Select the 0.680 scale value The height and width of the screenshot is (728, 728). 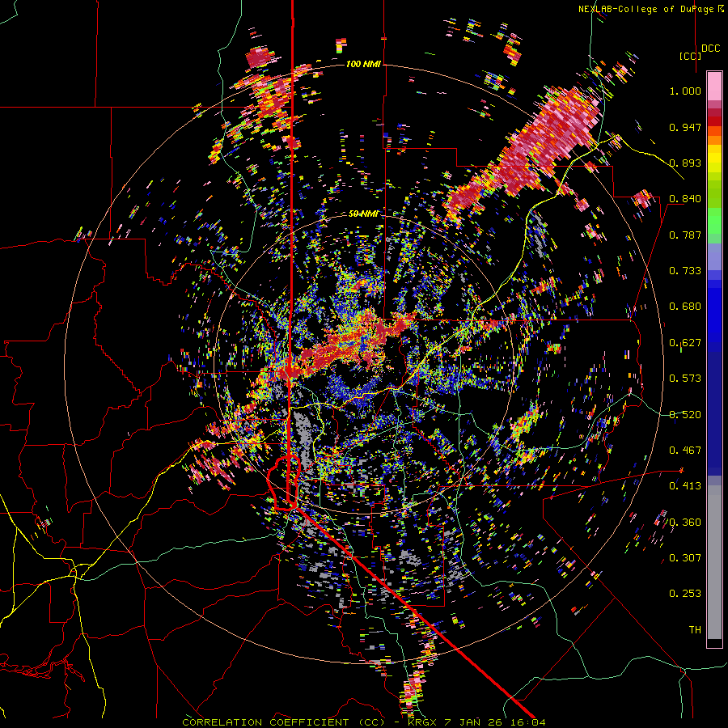[685, 307]
